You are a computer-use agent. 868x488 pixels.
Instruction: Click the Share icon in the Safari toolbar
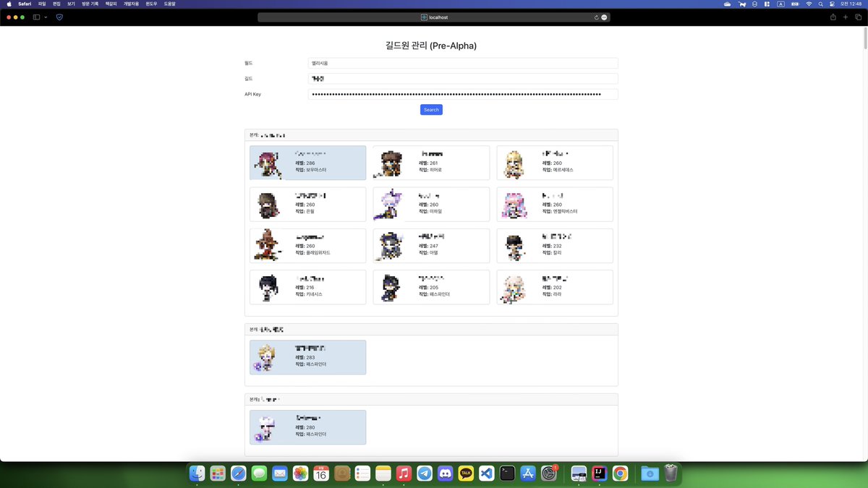coord(833,17)
